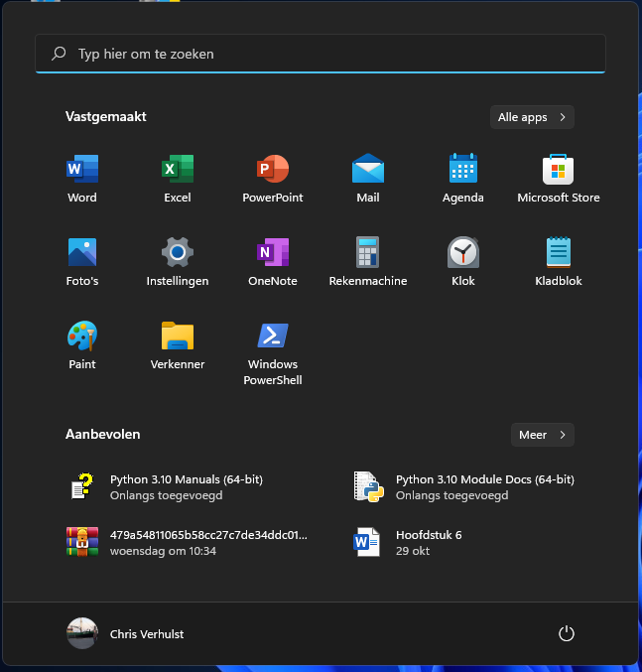Open Verkenner file explorer
Image resolution: width=642 pixels, height=672 pixels.
coord(178,336)
